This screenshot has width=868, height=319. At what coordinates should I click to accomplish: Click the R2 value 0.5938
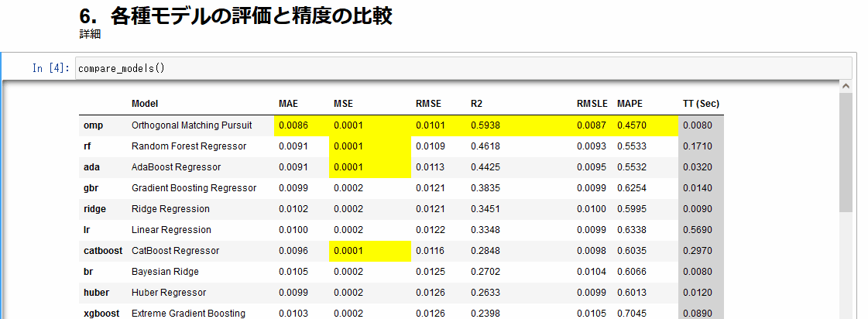click(x=485, y=125)
